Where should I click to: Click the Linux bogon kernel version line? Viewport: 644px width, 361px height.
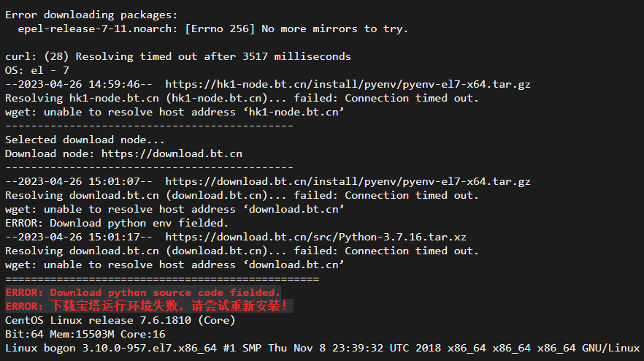tap(322, 349)
